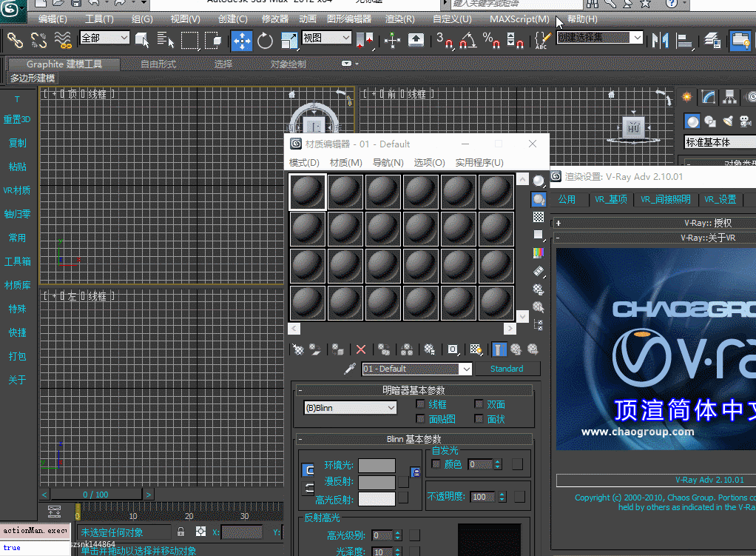
Task: Select the 自由形式 ribbon tab
Action: pos(158,64)
